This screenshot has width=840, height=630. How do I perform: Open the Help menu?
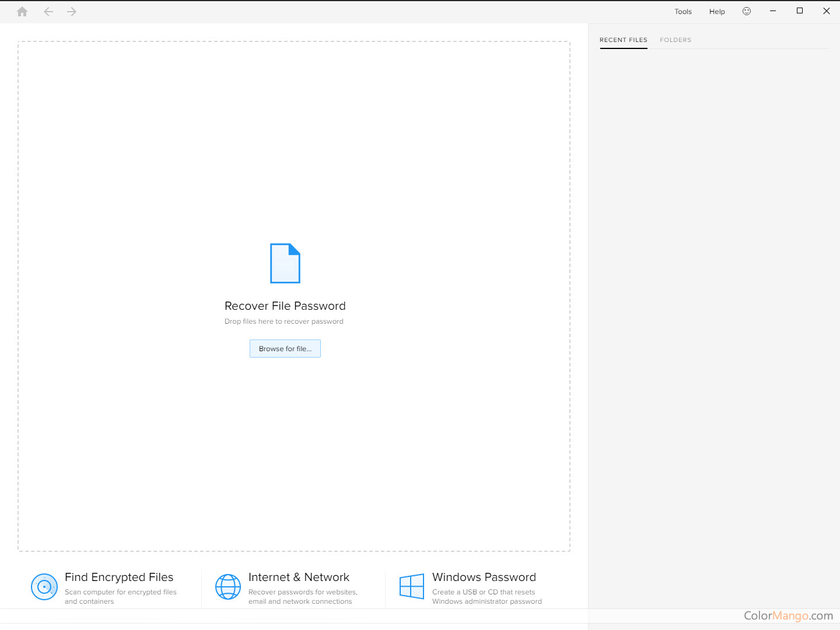717,12
